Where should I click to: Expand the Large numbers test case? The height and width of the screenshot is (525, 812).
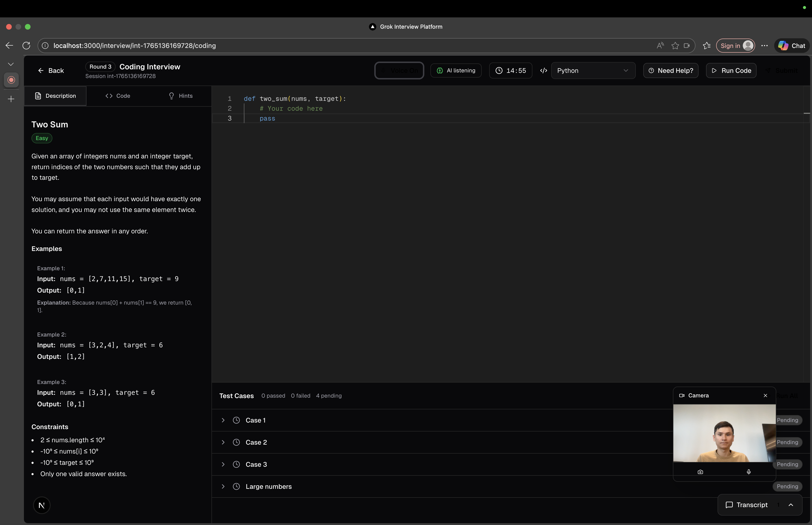pos(223,486)
